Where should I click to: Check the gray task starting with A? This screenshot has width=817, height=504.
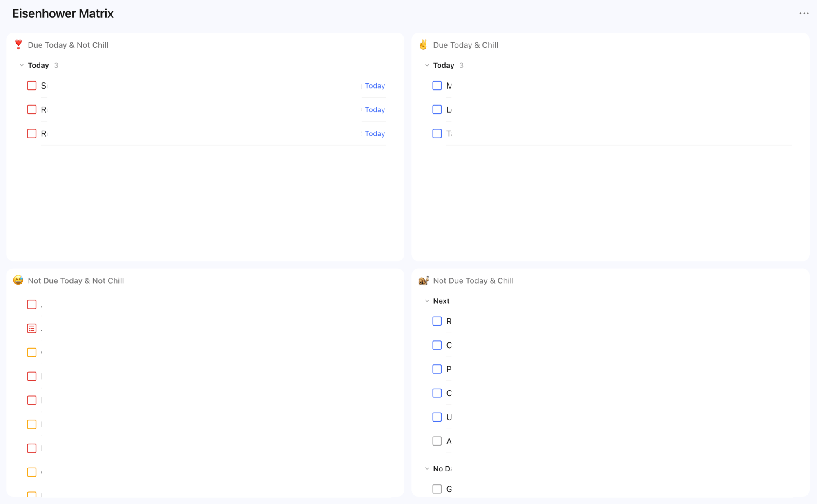click(x=437, y=441)
